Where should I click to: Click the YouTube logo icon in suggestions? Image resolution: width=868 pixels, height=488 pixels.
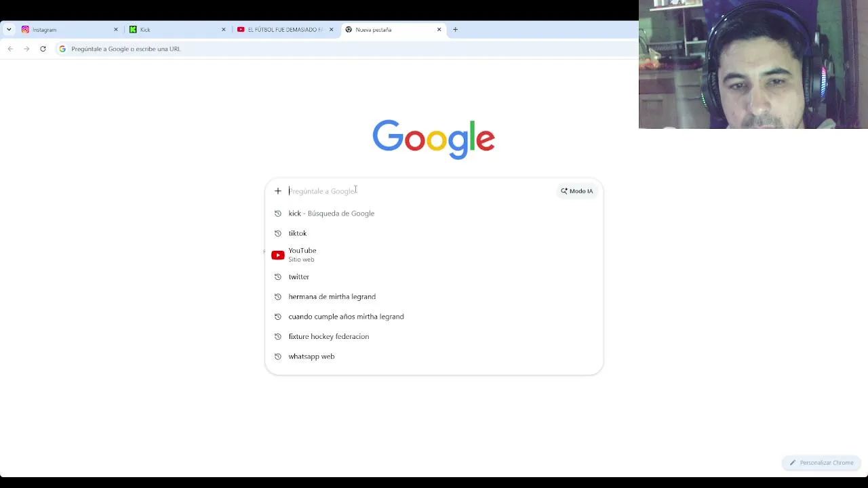(x=278, y=256)
